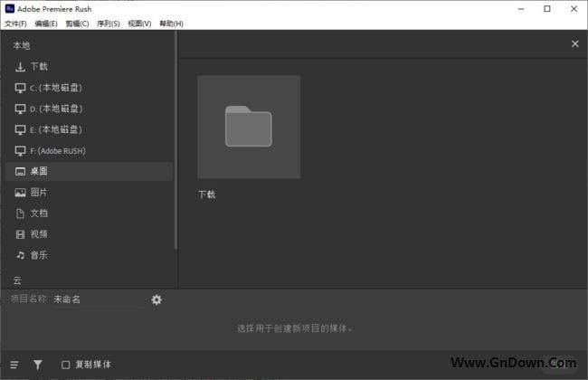This screenshot has height=380, width=588.
Task: Open the 视图(V) menu
Action: (139, 24)
